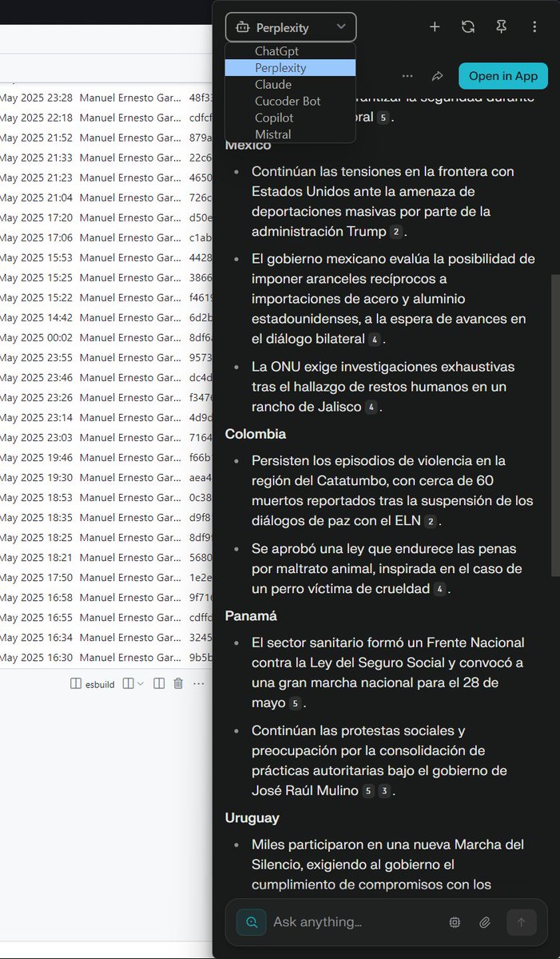Click the robot icon in the provider selector

coord(242,27)
